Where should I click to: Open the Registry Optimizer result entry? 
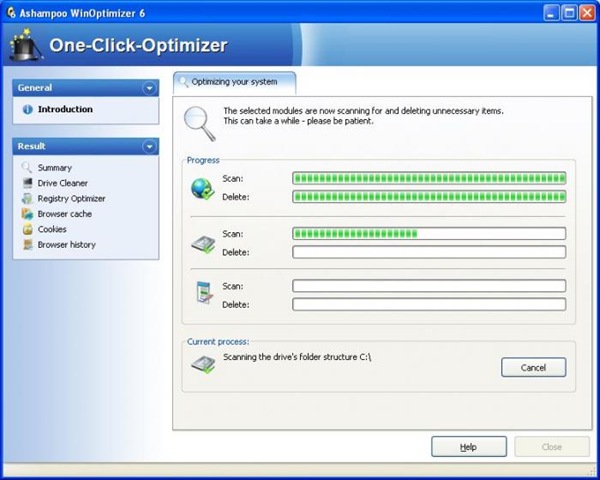click(71, 198)
